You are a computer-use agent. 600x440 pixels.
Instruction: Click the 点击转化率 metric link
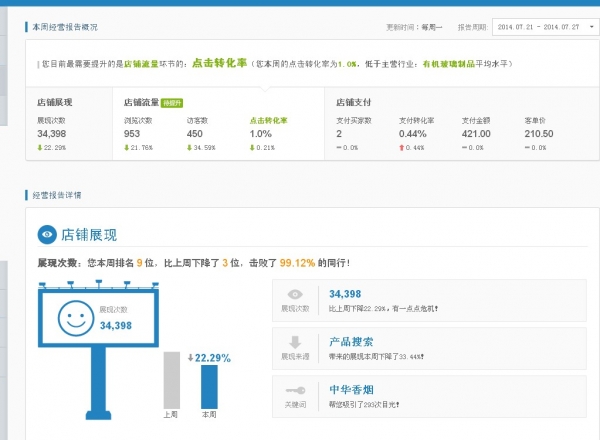[x=266, y=120]
